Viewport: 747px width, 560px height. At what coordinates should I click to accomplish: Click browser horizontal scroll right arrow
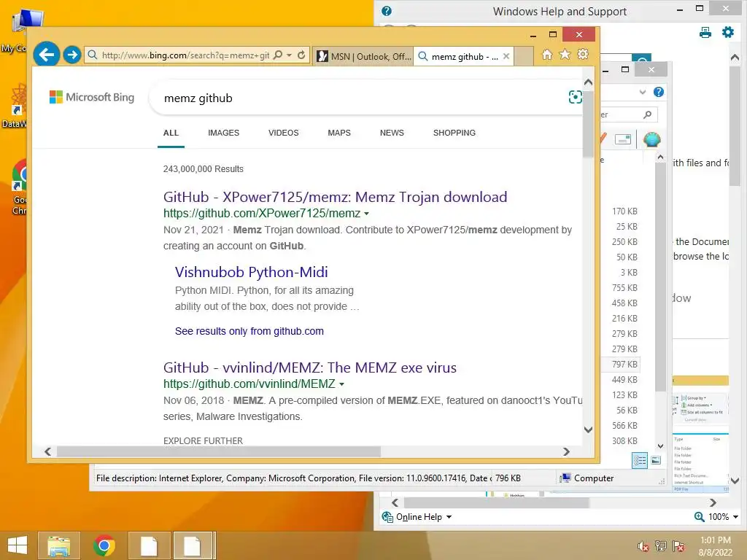pos(566,451)
